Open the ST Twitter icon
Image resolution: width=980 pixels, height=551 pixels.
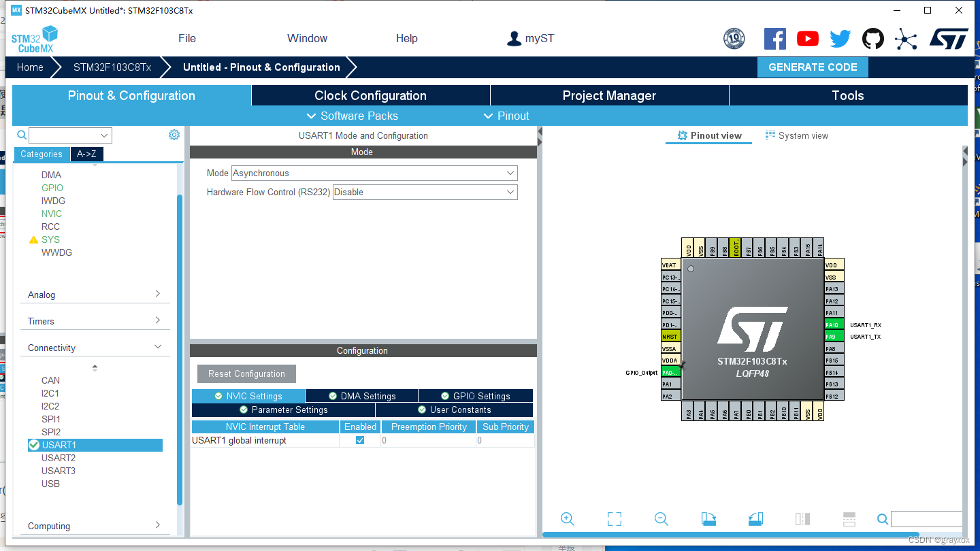[x=840, y=39]
